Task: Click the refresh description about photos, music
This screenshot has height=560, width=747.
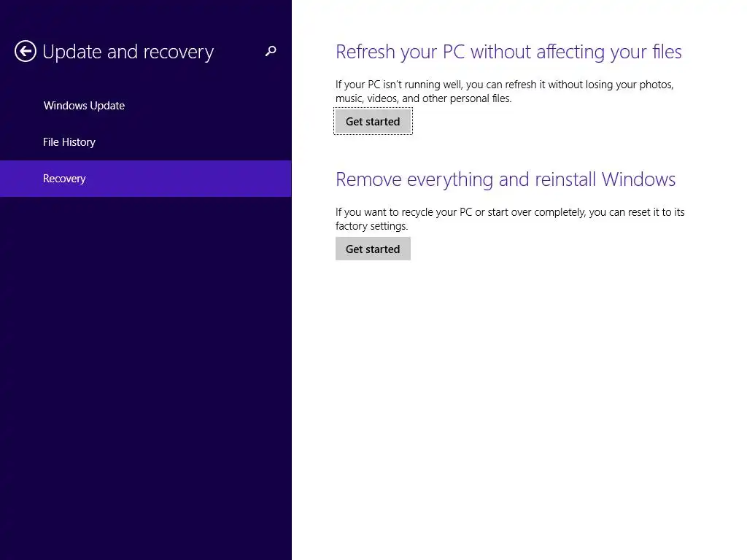Action: [505, 91]
